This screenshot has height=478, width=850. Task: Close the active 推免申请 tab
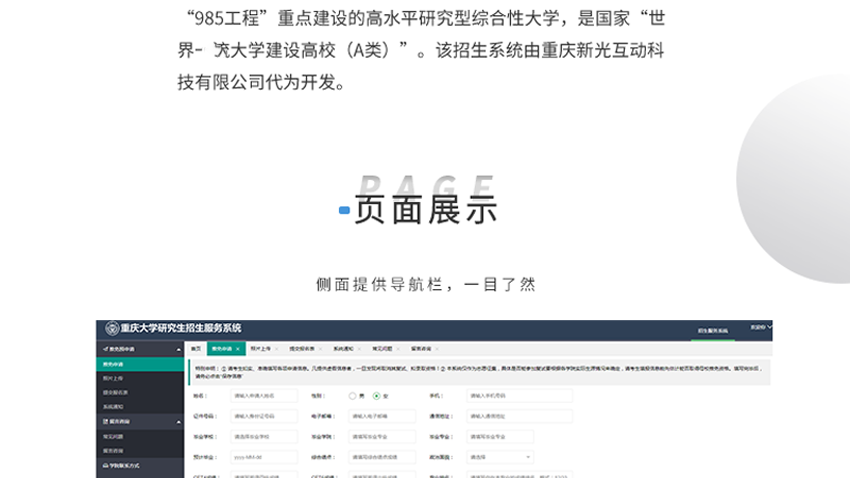(x=237, y=349)
